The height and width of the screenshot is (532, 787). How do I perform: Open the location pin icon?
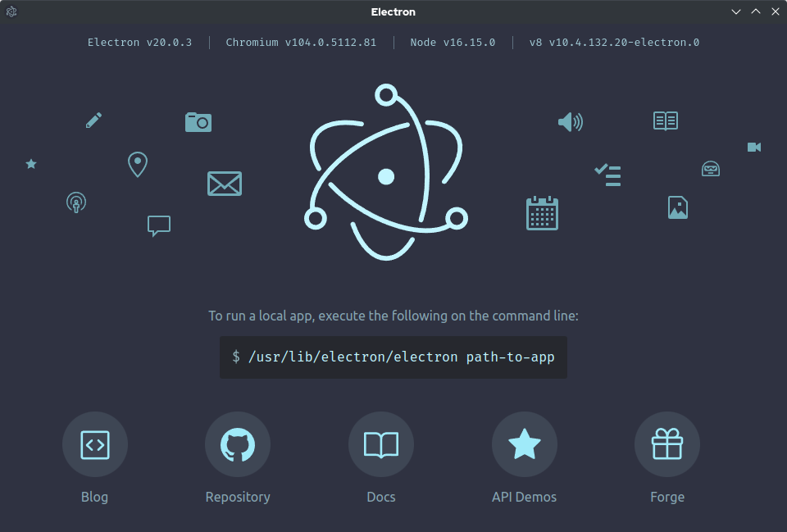point(137,164)
